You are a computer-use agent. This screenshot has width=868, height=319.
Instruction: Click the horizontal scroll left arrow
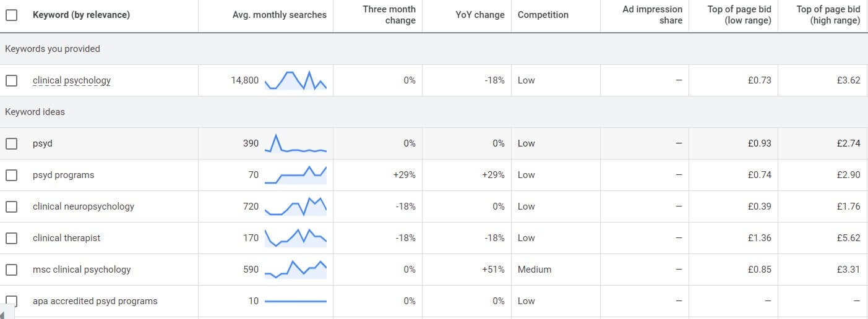tap(4, 315)
